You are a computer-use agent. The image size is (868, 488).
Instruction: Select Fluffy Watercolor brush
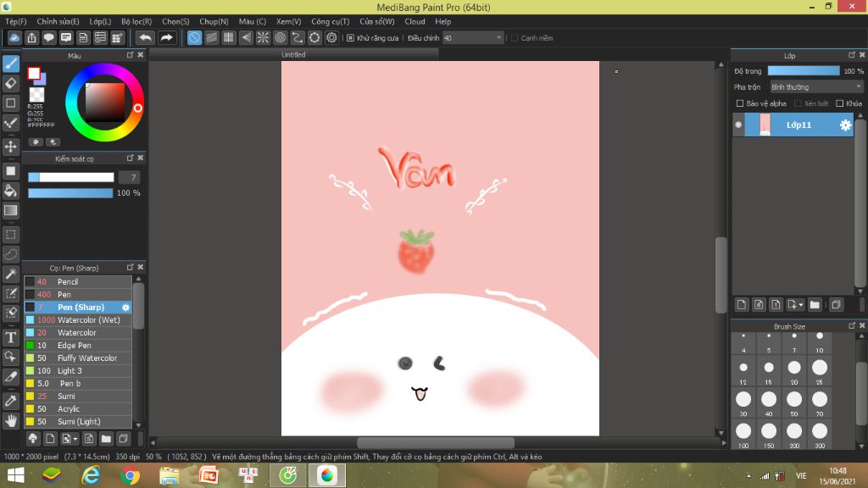pos(78,358)
